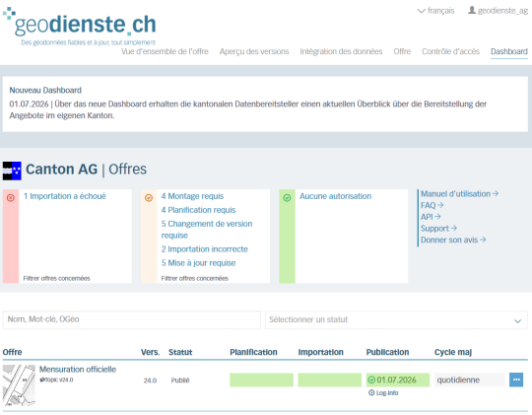Open the FAQ link

click(x=432, y=205)
